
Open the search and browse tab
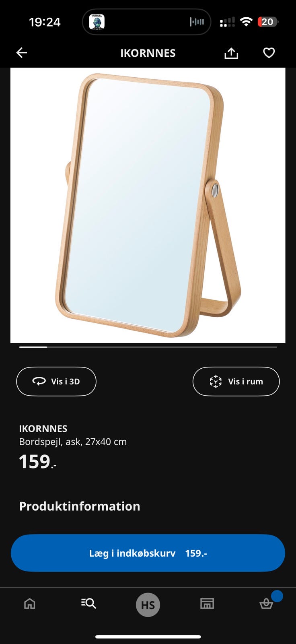coord(88,603)
